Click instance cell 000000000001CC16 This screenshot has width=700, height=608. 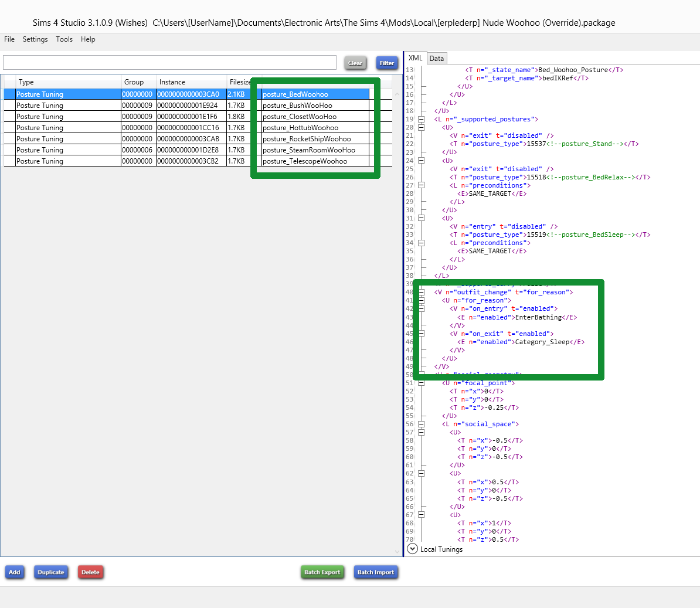[x=192, y=128]
